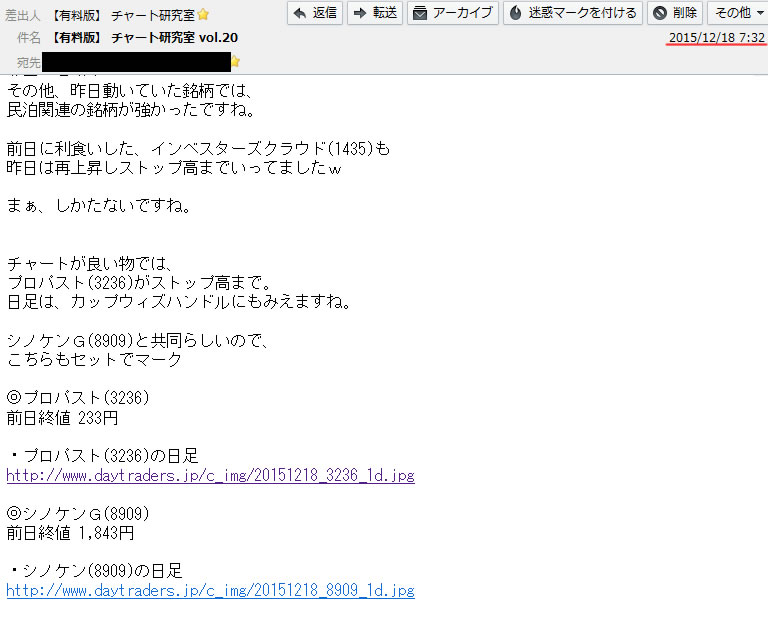Open the 20151218_3236_1d.jpg chart link
The width and height of the screenshot is (768, 619).
pyautogui.click(x=211, y=475)
